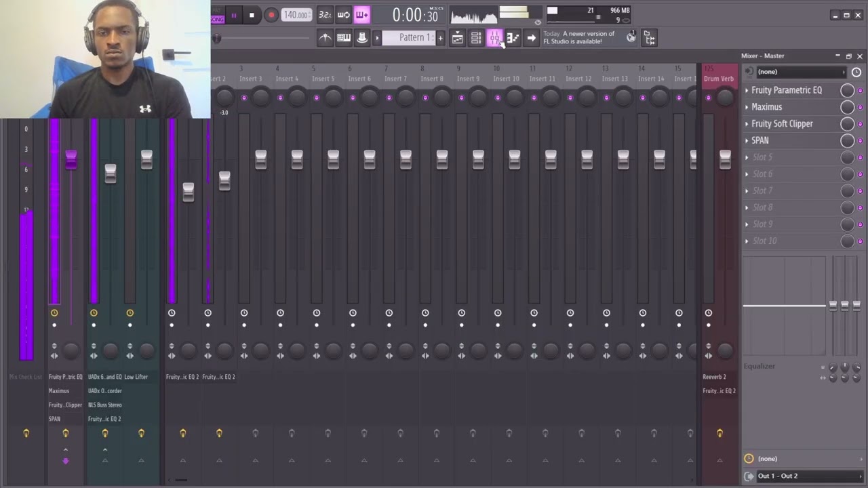868x488 pixels.
Task: Toggle the Slot 5 enable LED
Action: coord(860,158)
